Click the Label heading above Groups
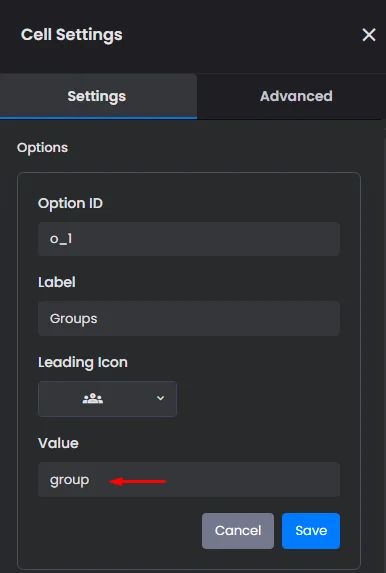 tap(57, 282)
